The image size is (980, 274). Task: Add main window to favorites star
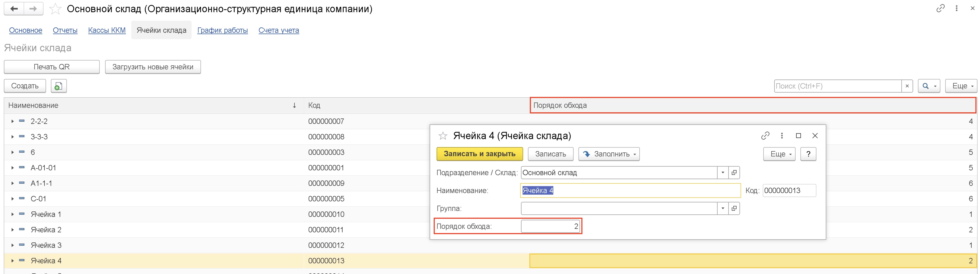(55, 9)
